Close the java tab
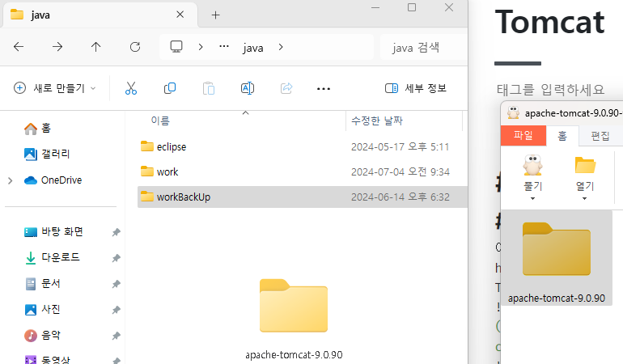Viewport: 623px width, 364px height. (x=180, y=15)
